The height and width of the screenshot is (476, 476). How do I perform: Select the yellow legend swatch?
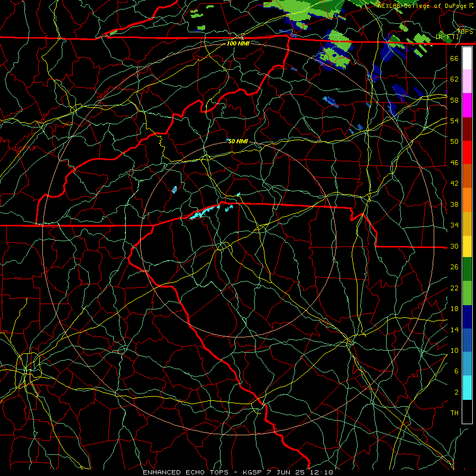click(x=467, y=246)
